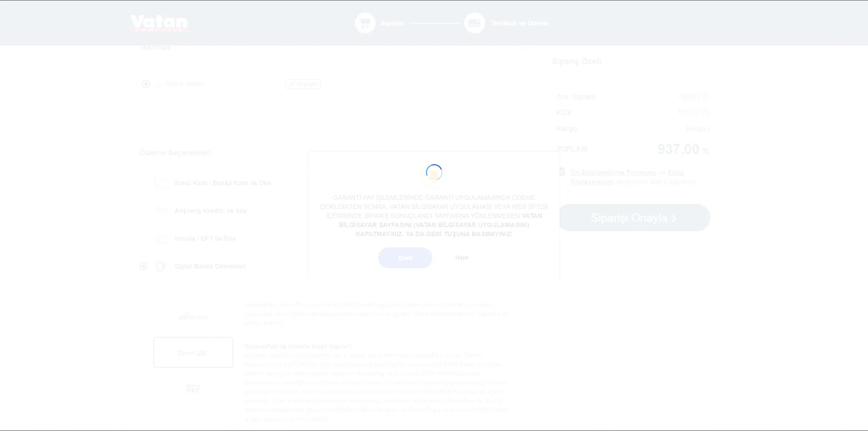Go to the Sepetim step label
The image size is (868, 431).
392,23
